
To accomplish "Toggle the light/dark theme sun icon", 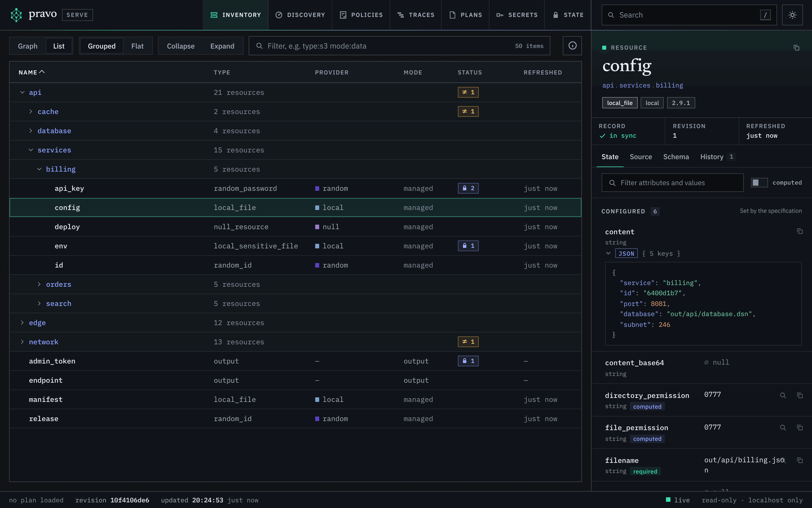I will [792, 15].
